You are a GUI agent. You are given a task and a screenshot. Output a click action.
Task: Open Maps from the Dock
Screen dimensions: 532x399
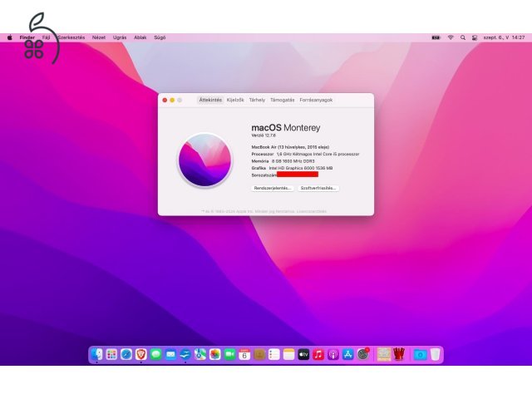point(200,355)
